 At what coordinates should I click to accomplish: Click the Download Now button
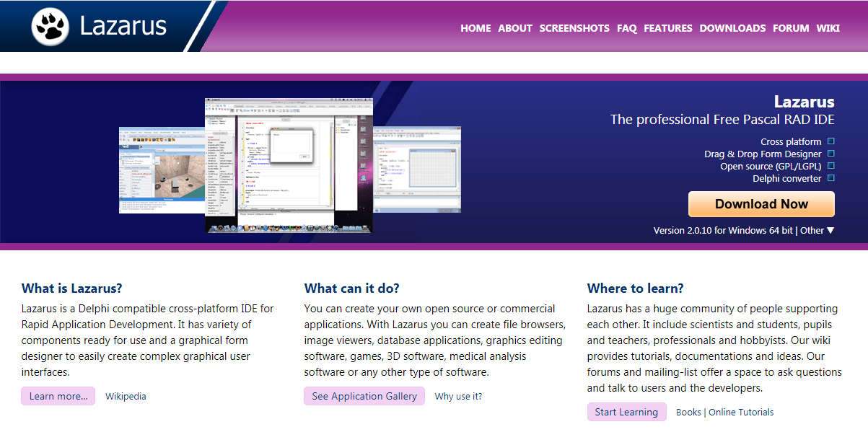pos(761,204)
